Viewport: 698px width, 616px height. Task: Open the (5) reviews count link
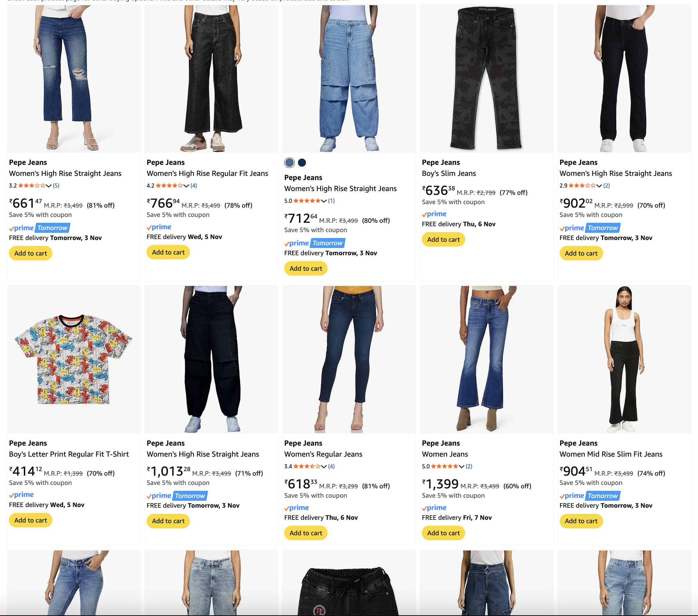[56, 186]
